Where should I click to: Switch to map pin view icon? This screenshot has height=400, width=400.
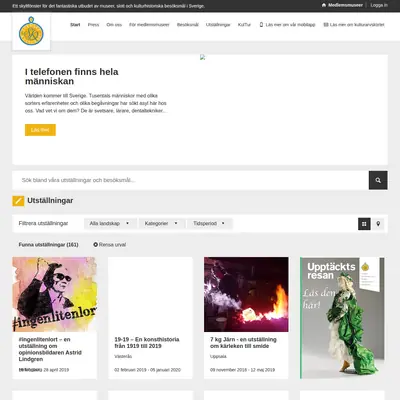pos(378,224)
